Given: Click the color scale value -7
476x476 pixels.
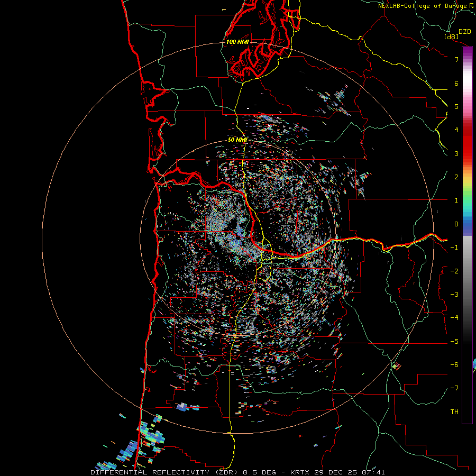Looking at the screenshot, I should (454, 388).
